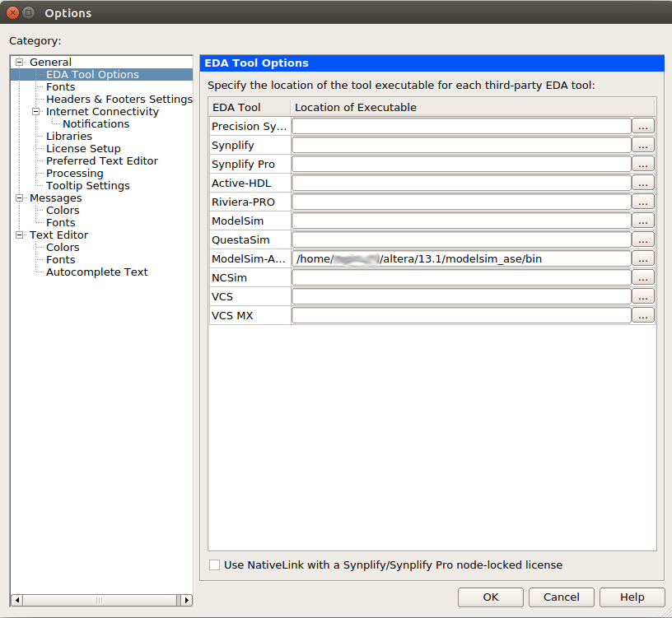
Task: Click the Riviera-PRO path input field
Action: click(461, 202)
